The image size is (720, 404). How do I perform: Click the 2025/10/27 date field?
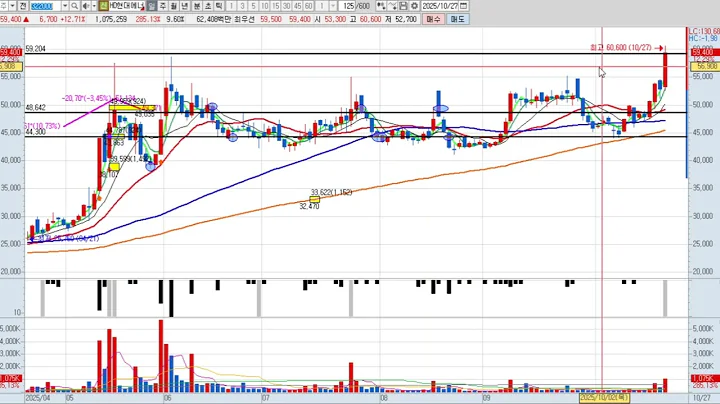[x=440, y=6]
